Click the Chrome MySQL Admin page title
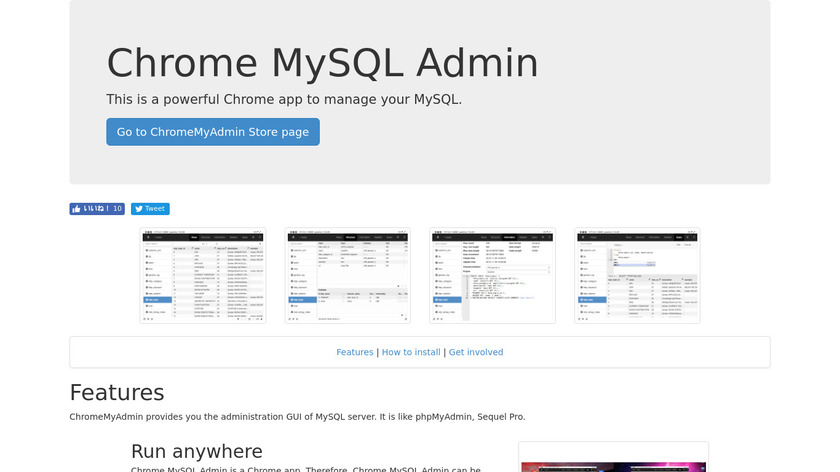This screenshot has width=840, height=472. pos(322,63)
